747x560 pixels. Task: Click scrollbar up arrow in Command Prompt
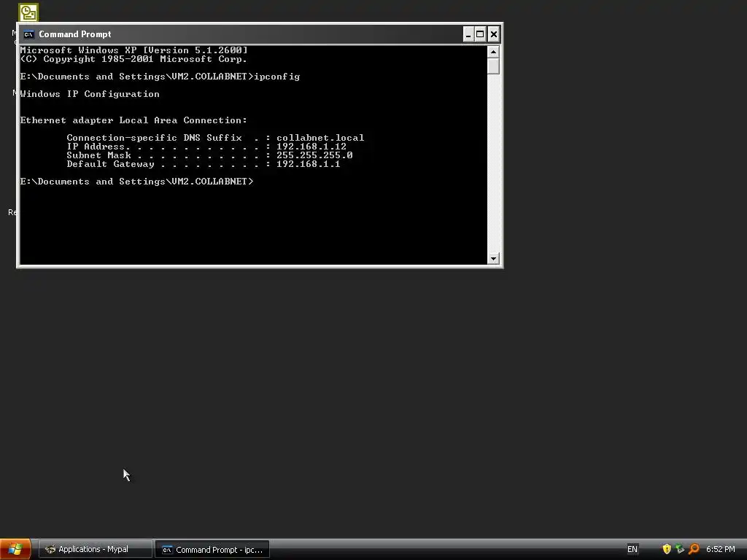[494, 52]
